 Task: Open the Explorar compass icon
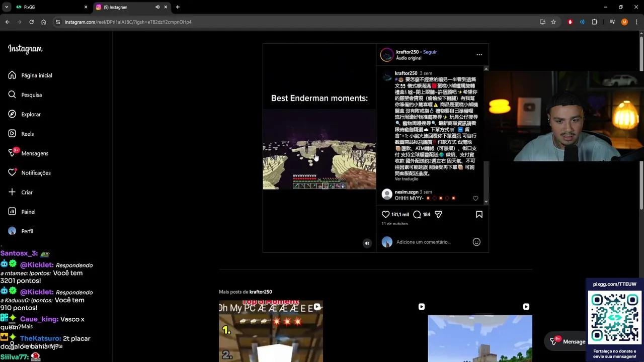(x=12, y=114)
